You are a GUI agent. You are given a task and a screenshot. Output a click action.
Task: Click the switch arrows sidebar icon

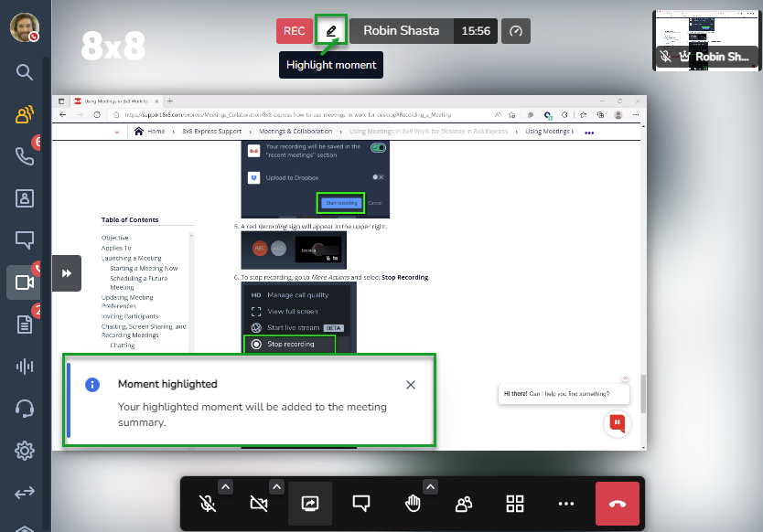[x=25, y=493]
